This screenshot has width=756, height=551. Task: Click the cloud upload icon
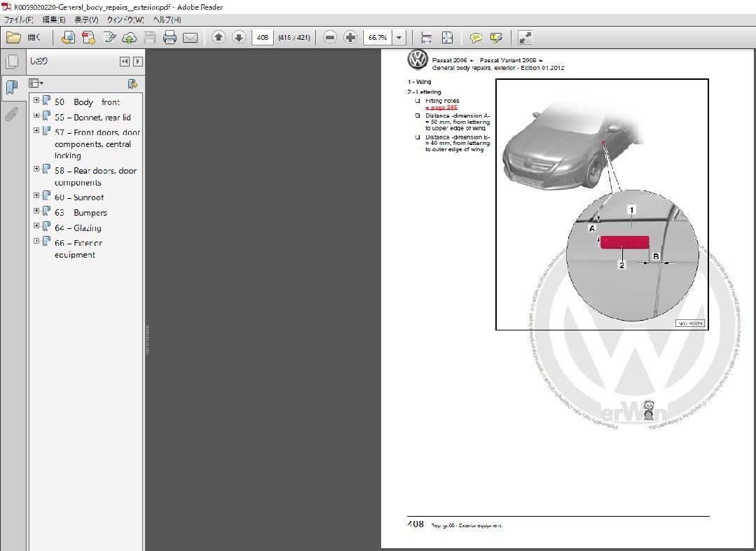(129, 38)
